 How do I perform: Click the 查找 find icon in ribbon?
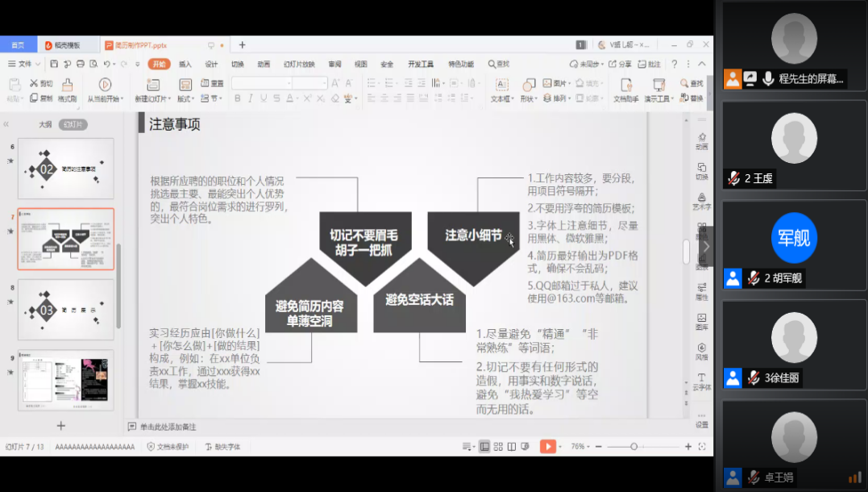[x=691, y=83]
